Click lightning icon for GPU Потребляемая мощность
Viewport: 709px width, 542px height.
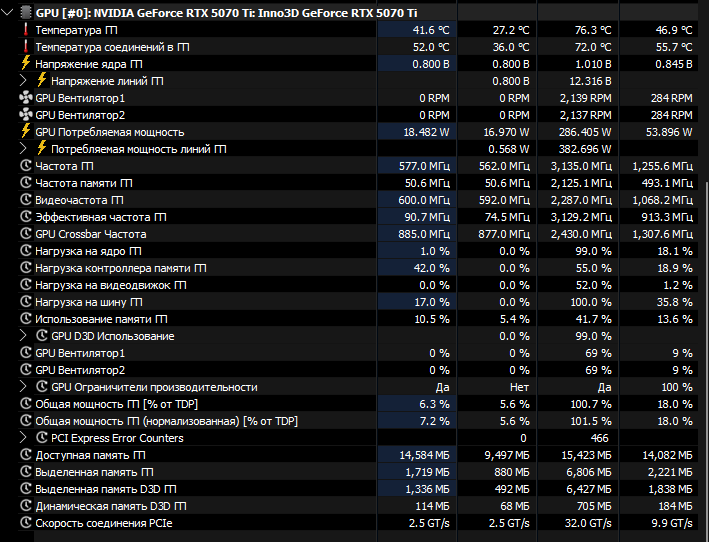26,131
